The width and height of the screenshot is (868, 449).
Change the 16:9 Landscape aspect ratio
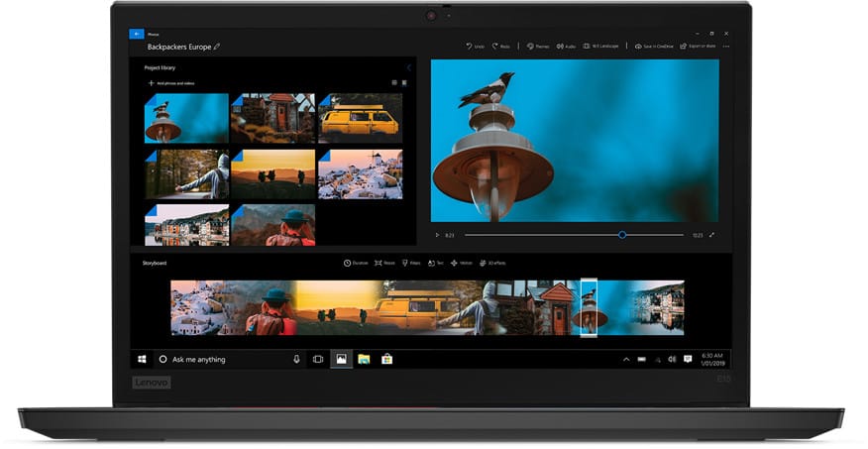pos(600,47)
